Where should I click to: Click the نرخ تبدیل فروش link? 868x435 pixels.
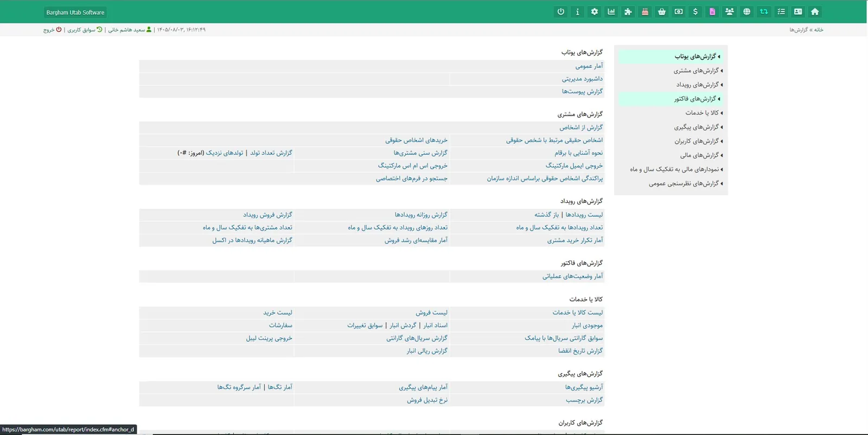pyautogui.click(x=427, y=400)
